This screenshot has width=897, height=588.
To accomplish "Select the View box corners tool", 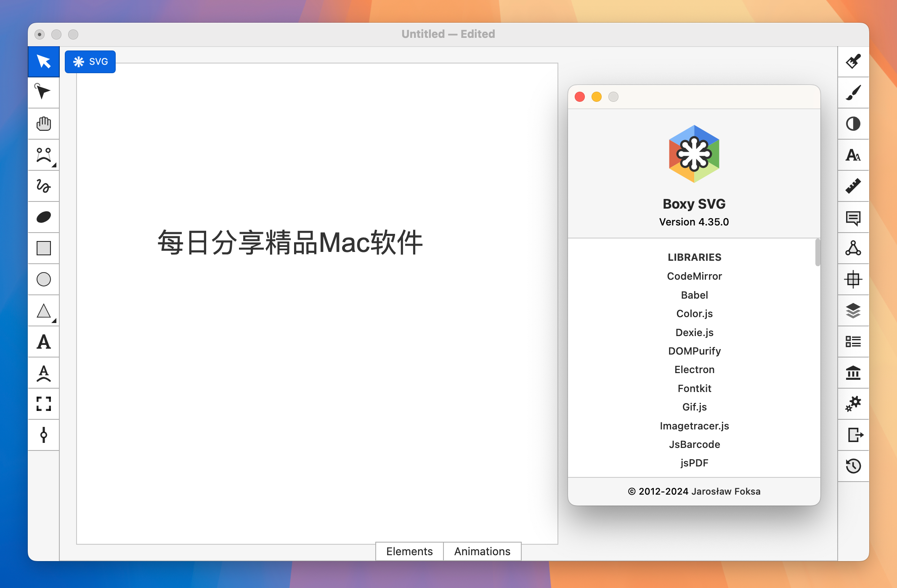I will pos(44,404).
